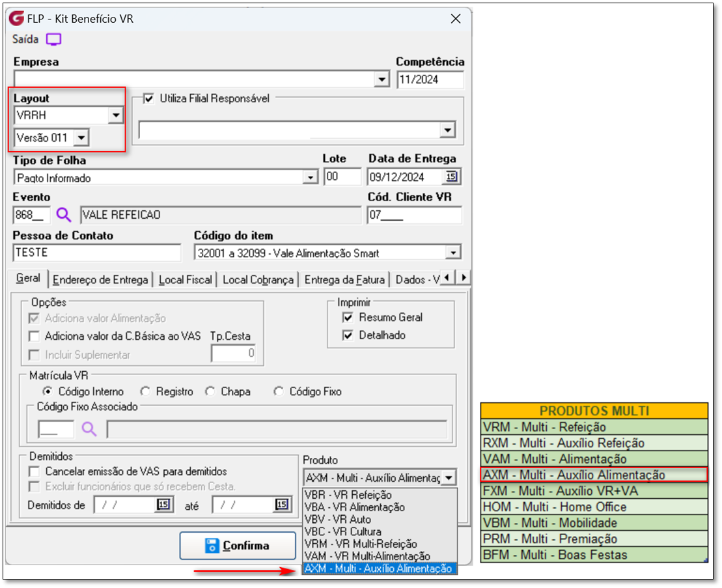722x588 pixels.
Task: Click 'VBM - Multi - Mobilidade' table row
Action: (594, 523)
